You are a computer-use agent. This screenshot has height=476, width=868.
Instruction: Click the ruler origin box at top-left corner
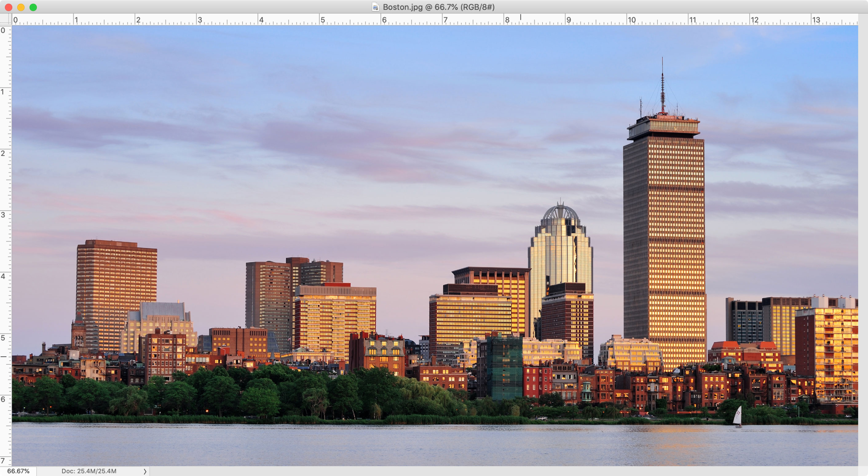5,19
